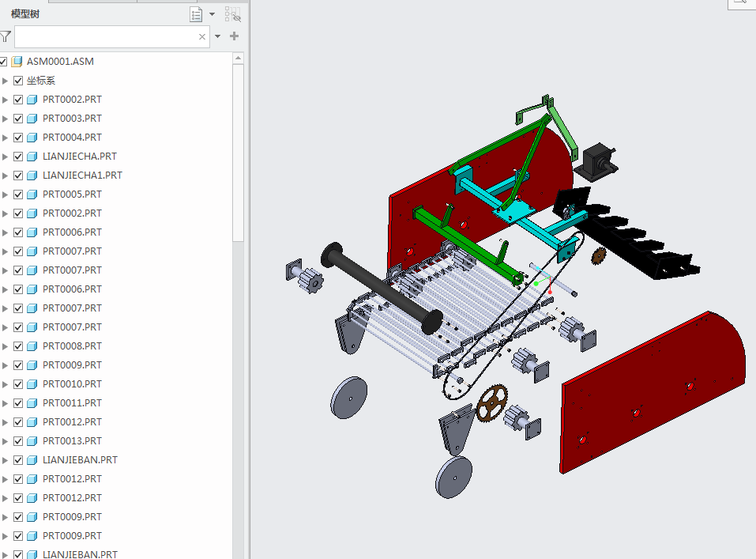The image size is (756, 559).
Task: Click the model tree scroll-up arrow
Action: pos(239,59)
